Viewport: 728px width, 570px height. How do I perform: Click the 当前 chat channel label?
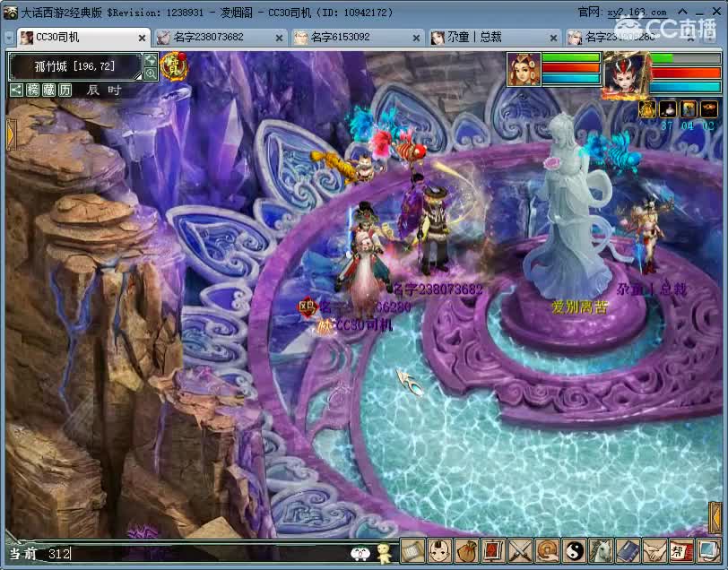pos(23,553)
